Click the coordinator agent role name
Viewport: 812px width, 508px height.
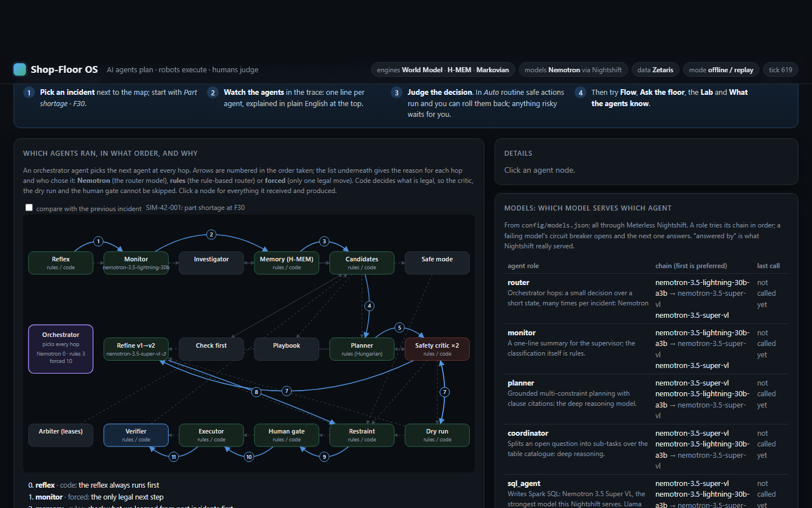[528, 433]
